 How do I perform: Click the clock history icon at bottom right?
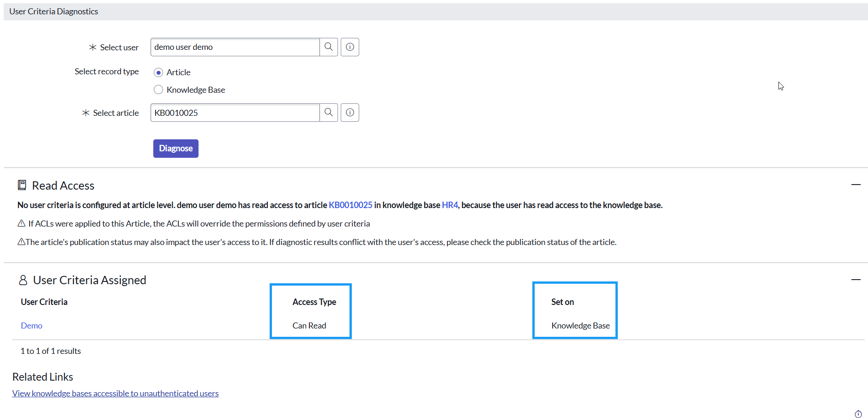point(858,414)
